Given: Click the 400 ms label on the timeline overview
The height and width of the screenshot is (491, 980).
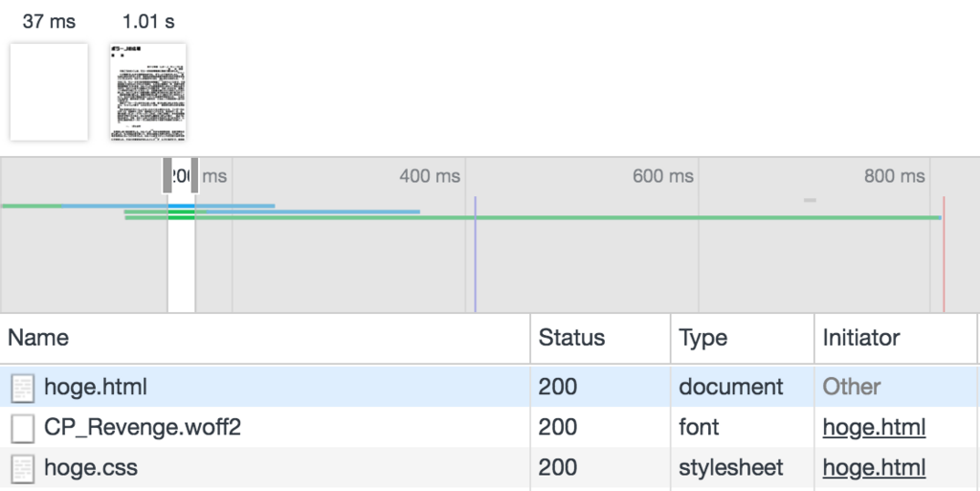Looking at the screenshot, I should [x=430, y=176].
